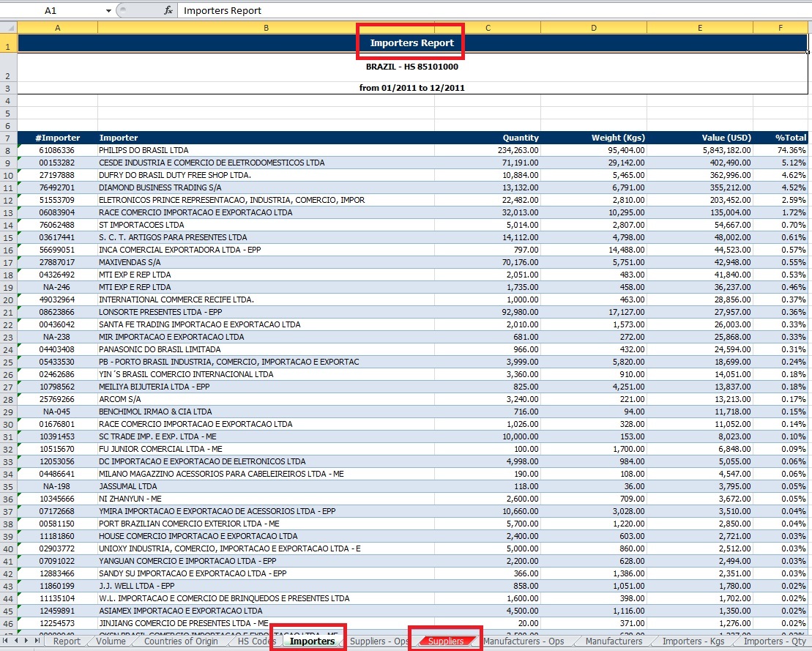The width and height of the screenshot is (812, 651).
Task: Select row 8 header
Action: pyautogui.click(x=9, y=150)
